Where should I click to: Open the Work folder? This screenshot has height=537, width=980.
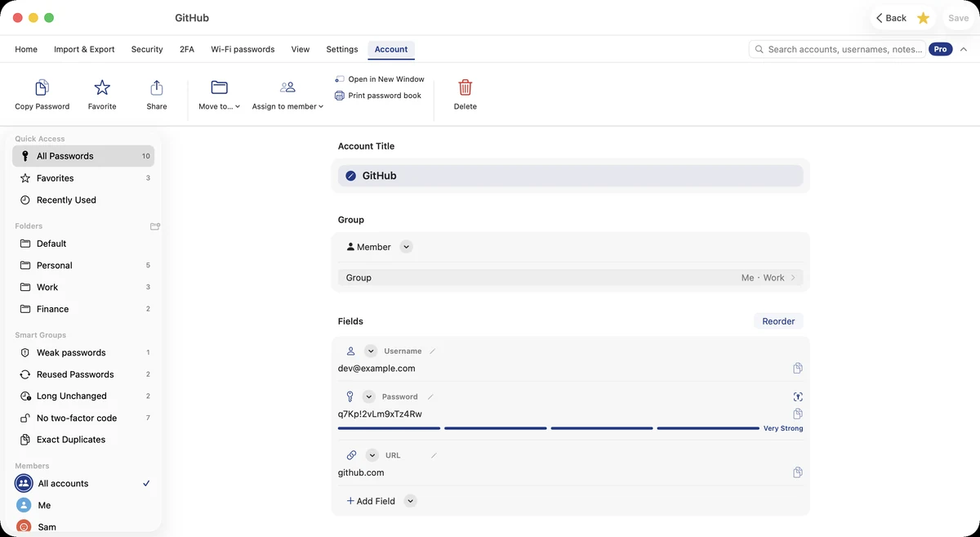pos(83,288)
